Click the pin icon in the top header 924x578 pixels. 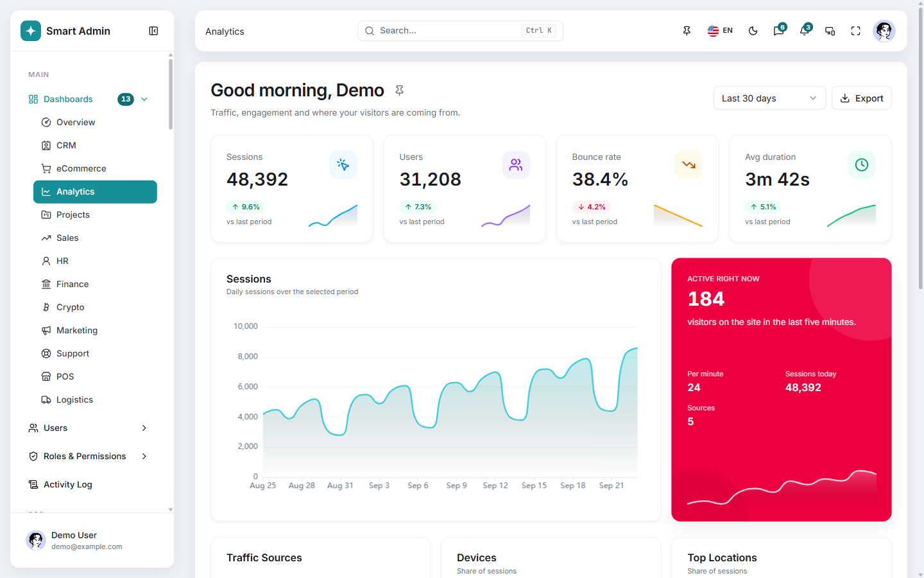687,31
